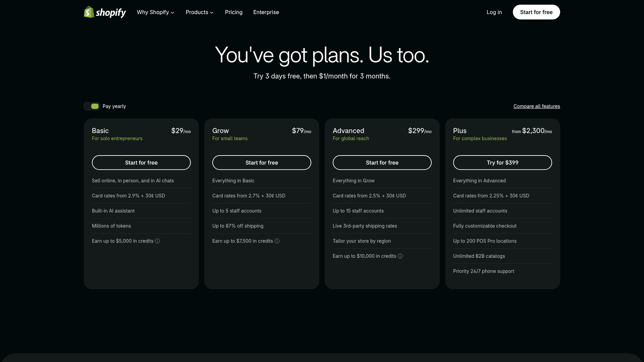Open info icon beside $5,000 credits

[x=157, y=241]
